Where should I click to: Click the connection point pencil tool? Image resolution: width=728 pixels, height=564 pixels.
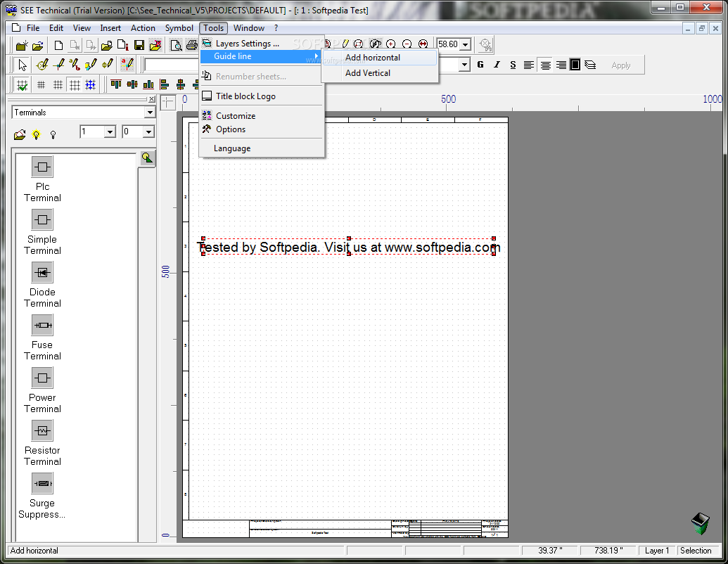click(58, 65)
